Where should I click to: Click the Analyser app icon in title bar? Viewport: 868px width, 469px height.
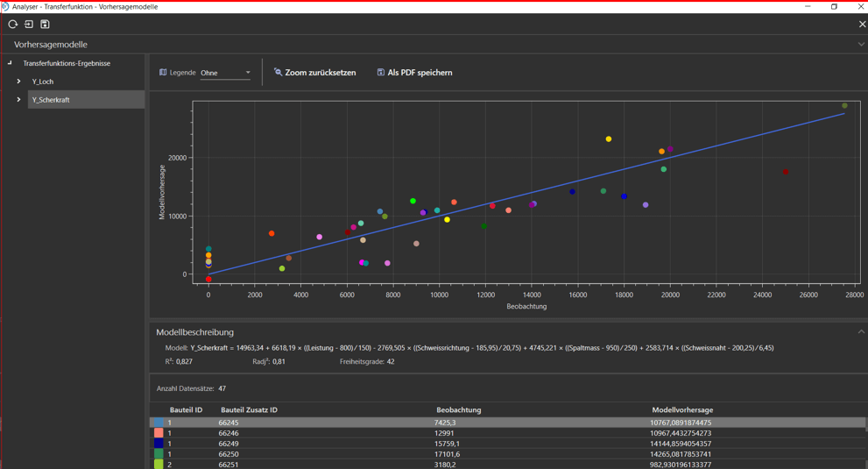pos(5,7)
